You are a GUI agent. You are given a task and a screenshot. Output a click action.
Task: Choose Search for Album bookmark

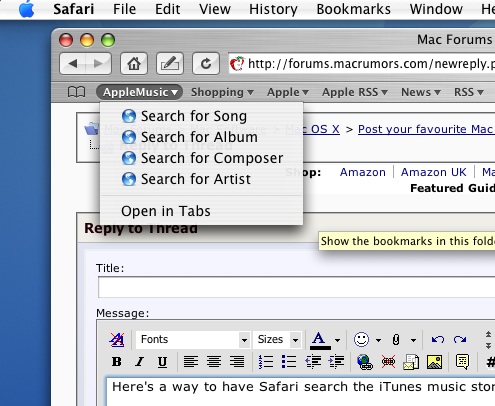(201, 137)
